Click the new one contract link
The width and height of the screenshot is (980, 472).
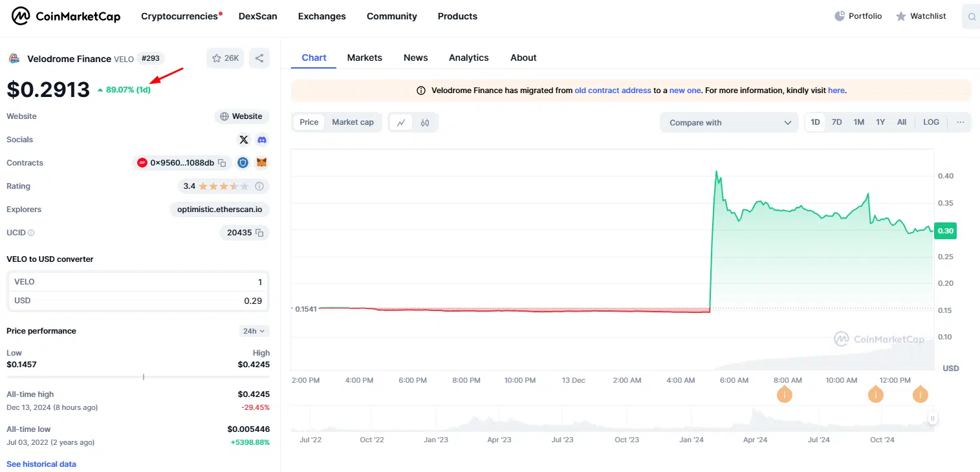pos(685,91)
